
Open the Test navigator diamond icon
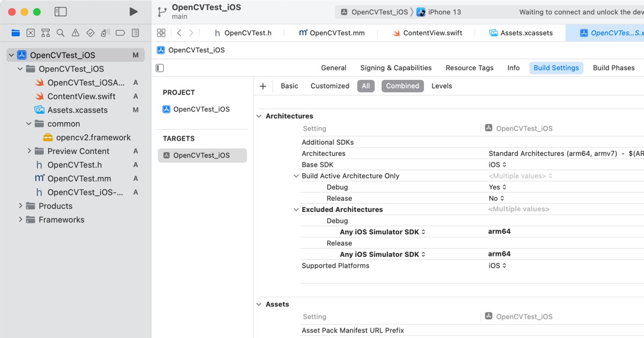tap(90, 33)
